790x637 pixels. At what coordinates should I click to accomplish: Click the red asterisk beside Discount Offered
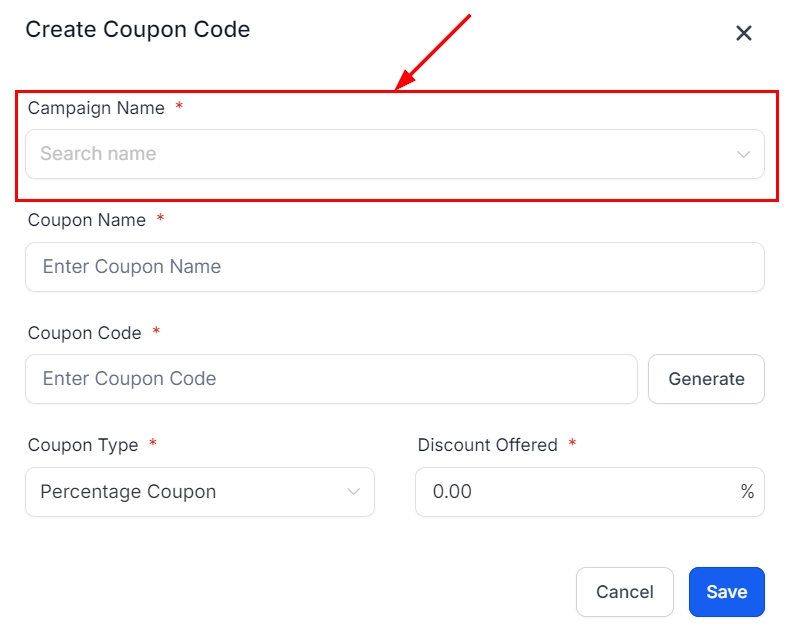pos(572,444)
